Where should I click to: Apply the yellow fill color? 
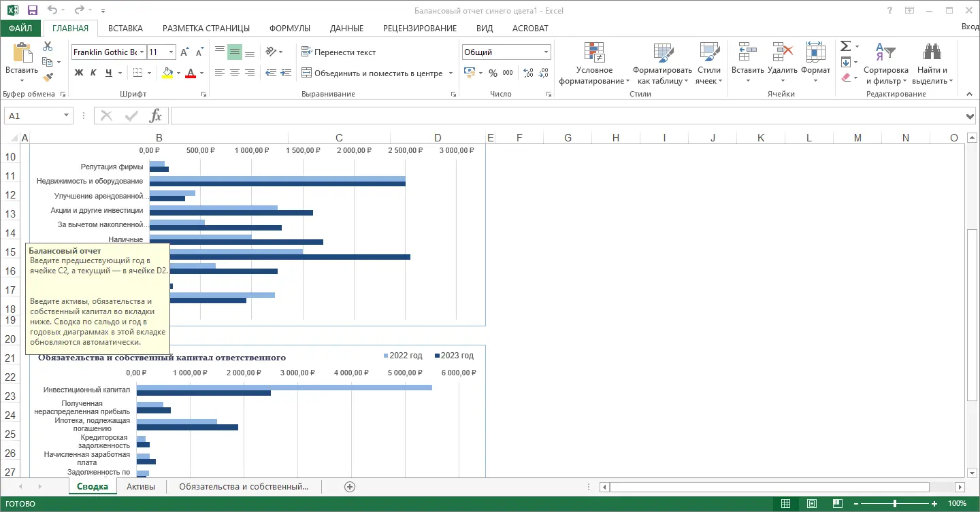pyautogui.click(x=167, y=73)
